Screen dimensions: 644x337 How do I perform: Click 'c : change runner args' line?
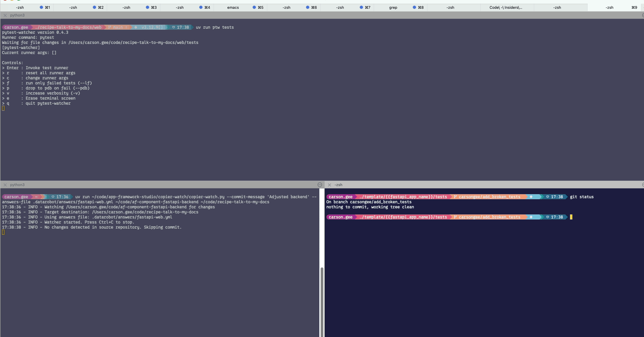(35, 78)
